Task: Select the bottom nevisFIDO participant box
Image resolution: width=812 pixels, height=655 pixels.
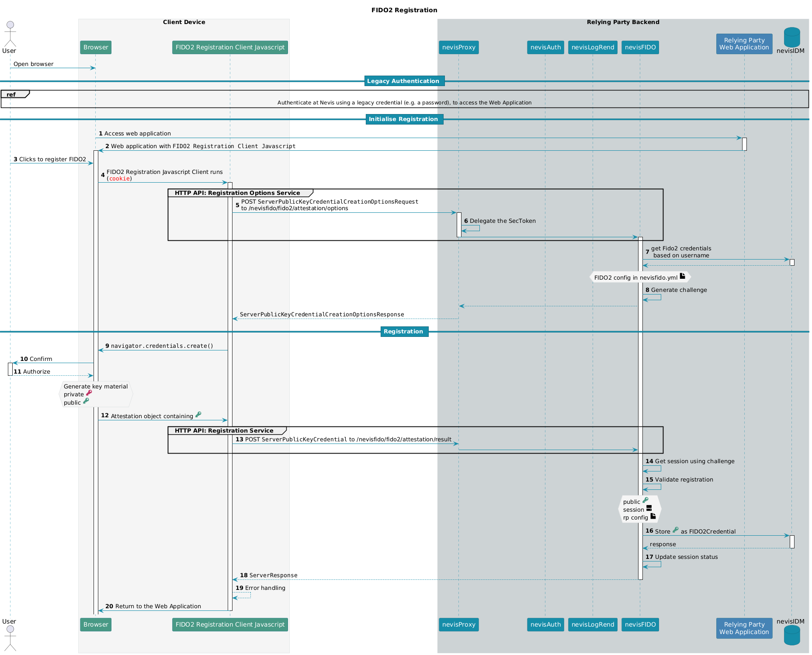Action: (x=640, y=624)
